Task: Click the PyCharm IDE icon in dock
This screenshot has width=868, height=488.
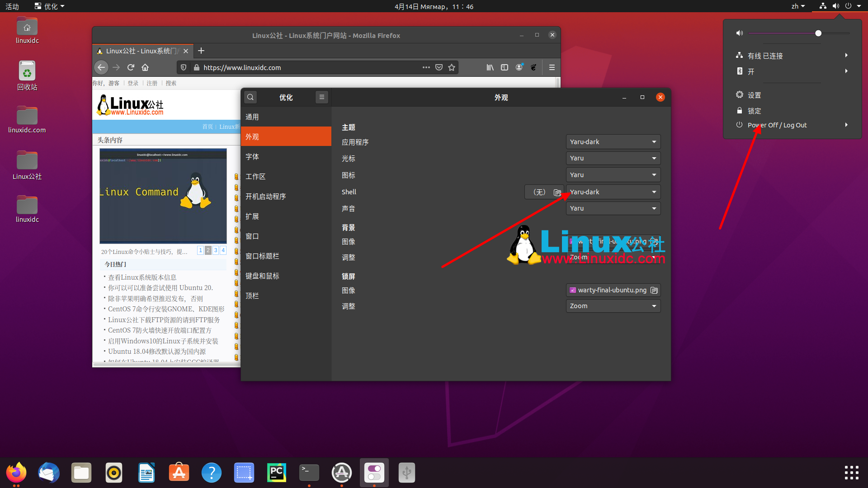Action: (x=277, y=473)
